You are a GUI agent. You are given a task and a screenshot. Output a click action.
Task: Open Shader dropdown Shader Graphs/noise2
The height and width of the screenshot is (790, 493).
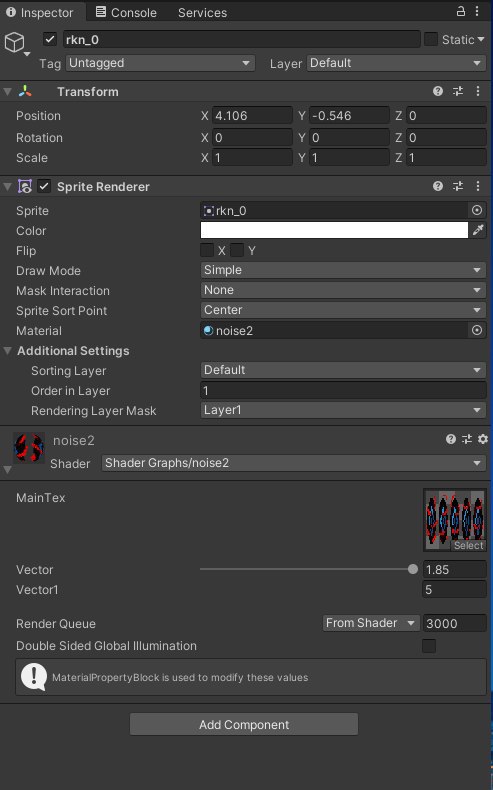[294, 463]
